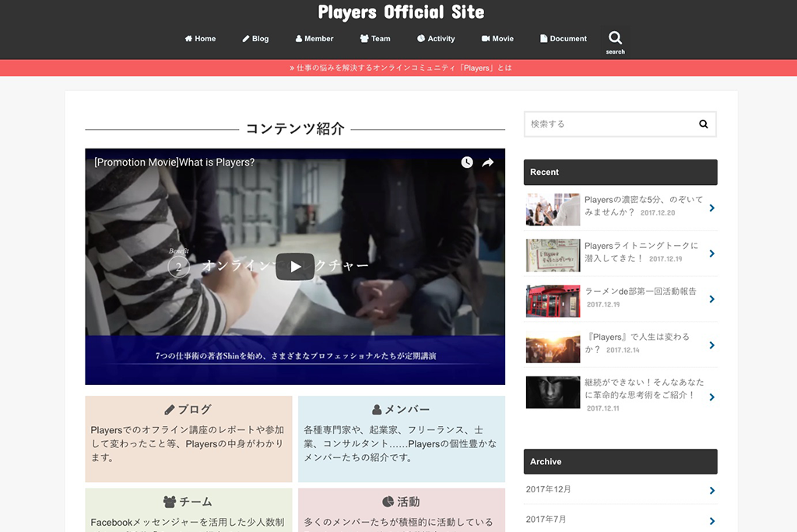
Task: Click the Recent sidebar heading
Action: coord(620,172)
